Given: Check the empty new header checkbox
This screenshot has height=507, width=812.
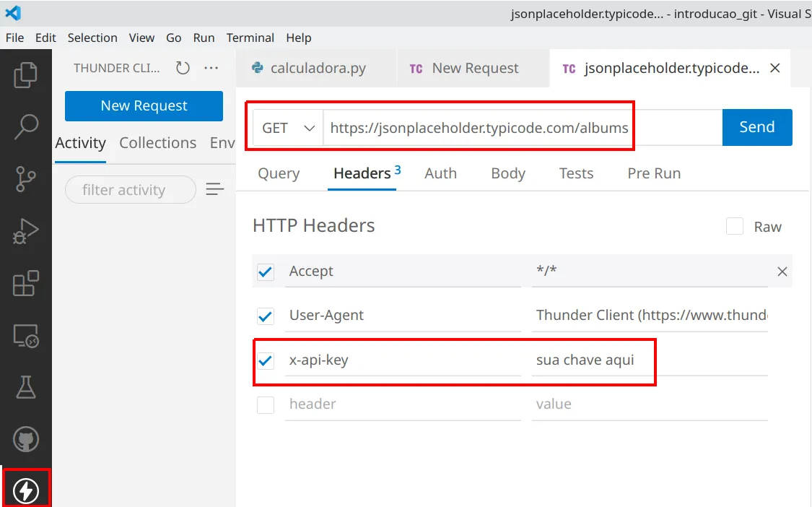Looking at the screenshot, I should (266, 405).
